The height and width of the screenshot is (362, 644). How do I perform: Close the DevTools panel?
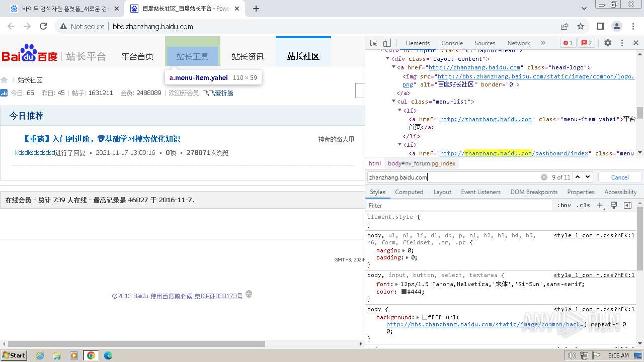point(636,43)
